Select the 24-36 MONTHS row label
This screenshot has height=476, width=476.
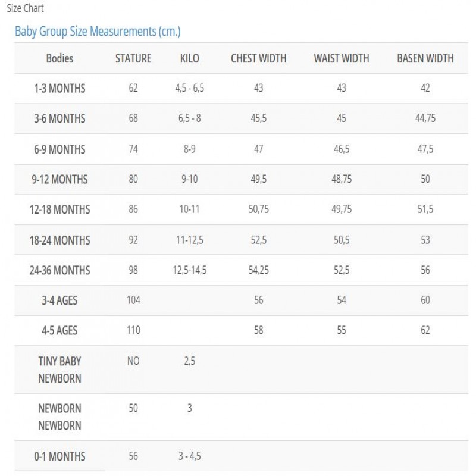click(x=59, y=270)
